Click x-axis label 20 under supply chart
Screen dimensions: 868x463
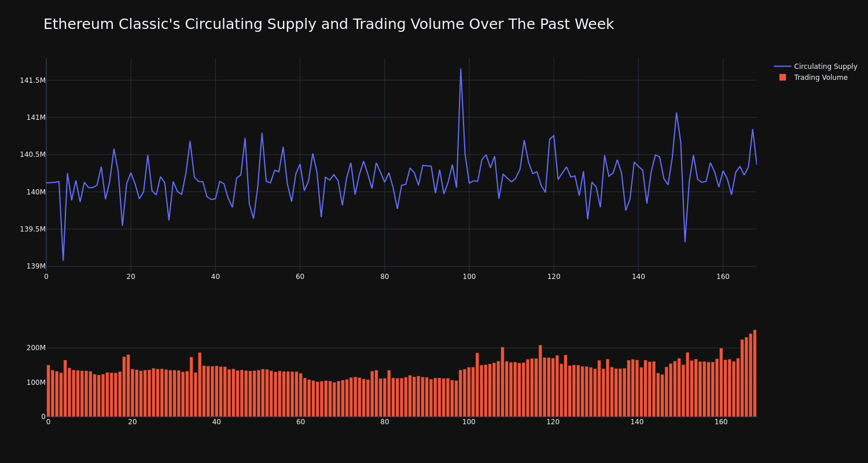coord(131,277)
